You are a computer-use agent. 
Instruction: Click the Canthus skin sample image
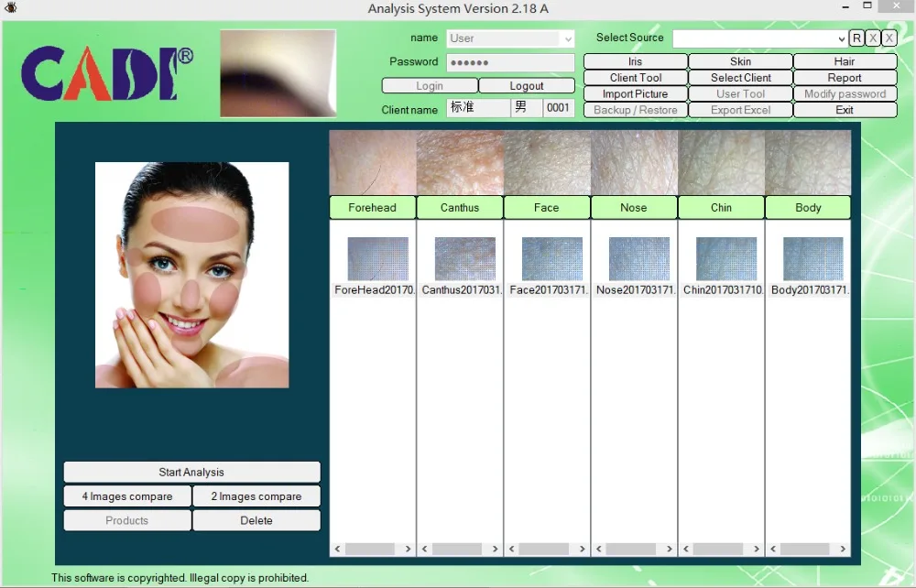click(460, 162)
